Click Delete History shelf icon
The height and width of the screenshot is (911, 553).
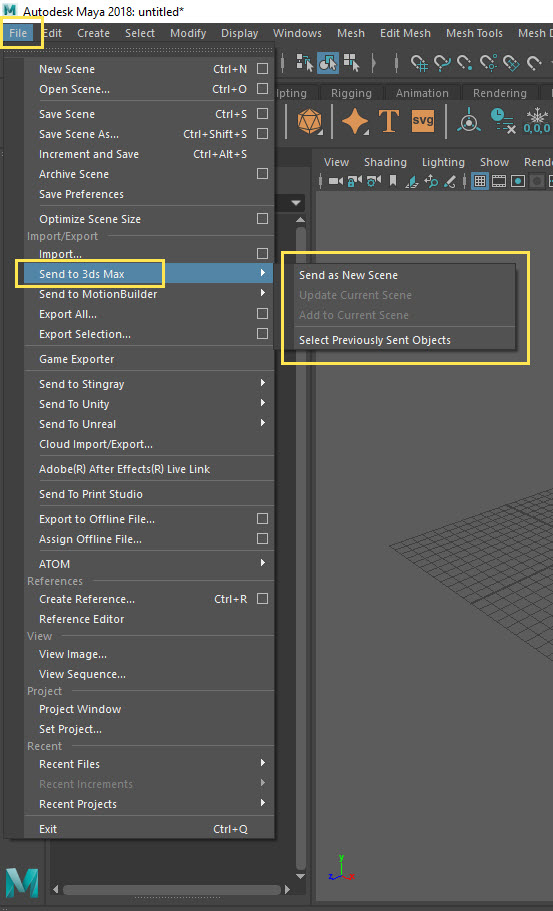coord(502,121)
